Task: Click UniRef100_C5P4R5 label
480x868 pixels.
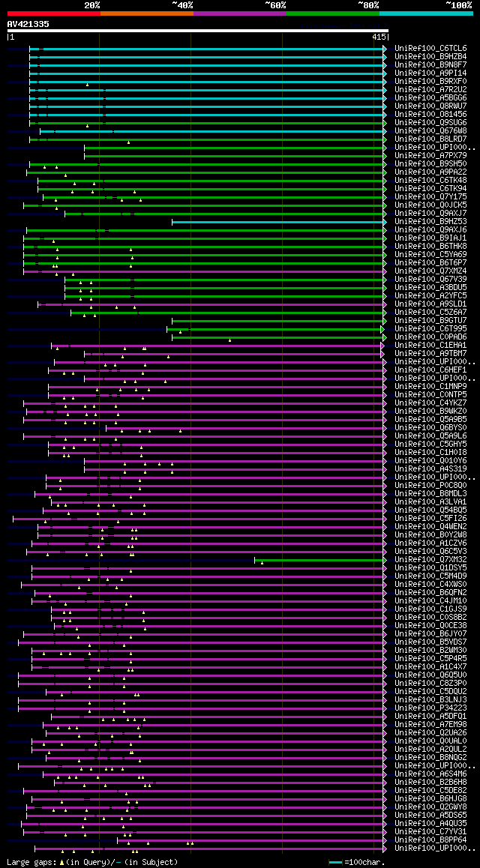Action: pos(430,659)
